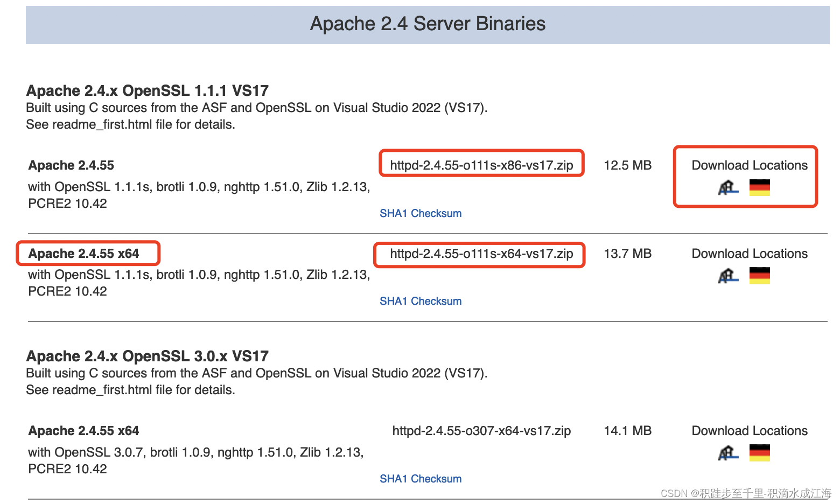Screen dimensions: 840x504
Task: Click the Apache Lounge icon for httpd-2.4.55-o307-x64
Action: tap(728, 453)
